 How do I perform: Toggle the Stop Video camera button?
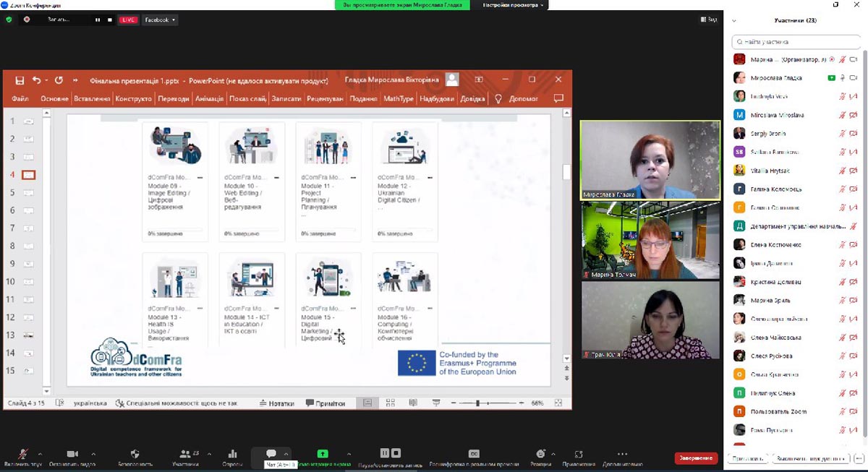72,453
